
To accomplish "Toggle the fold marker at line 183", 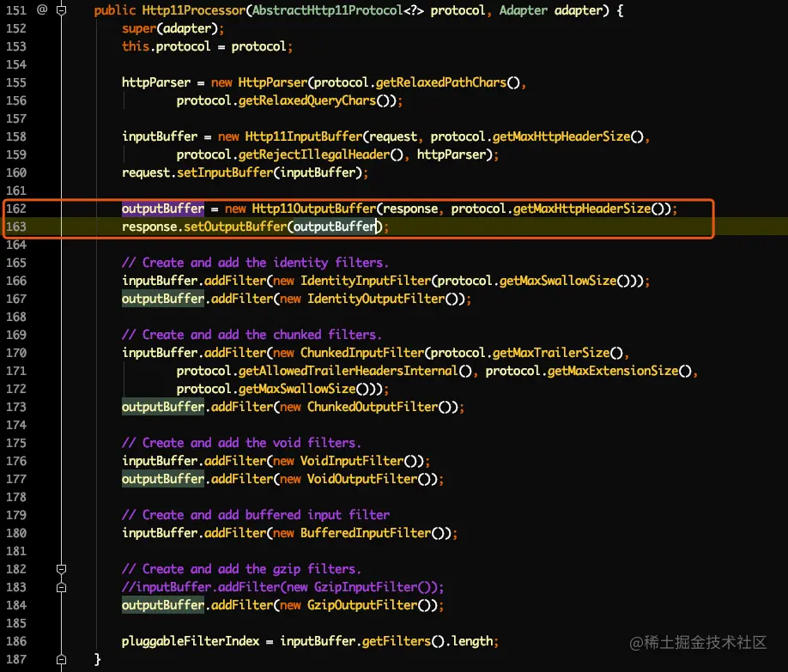I will coord(61,587).
